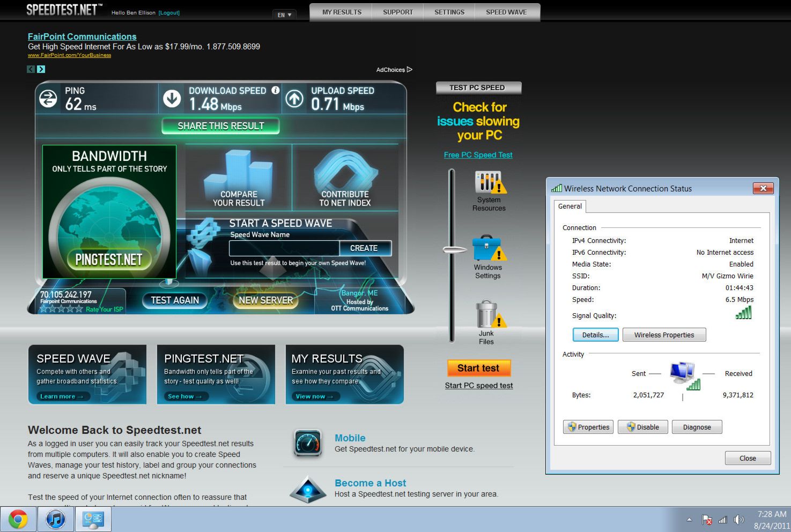
Task: Click the Logout link
Action: (169, 13)
